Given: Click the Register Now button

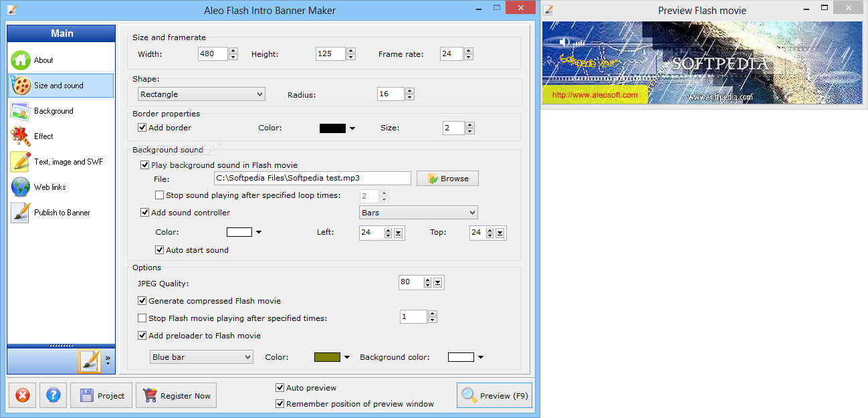Looking at the screenshot, I should 176,395.
